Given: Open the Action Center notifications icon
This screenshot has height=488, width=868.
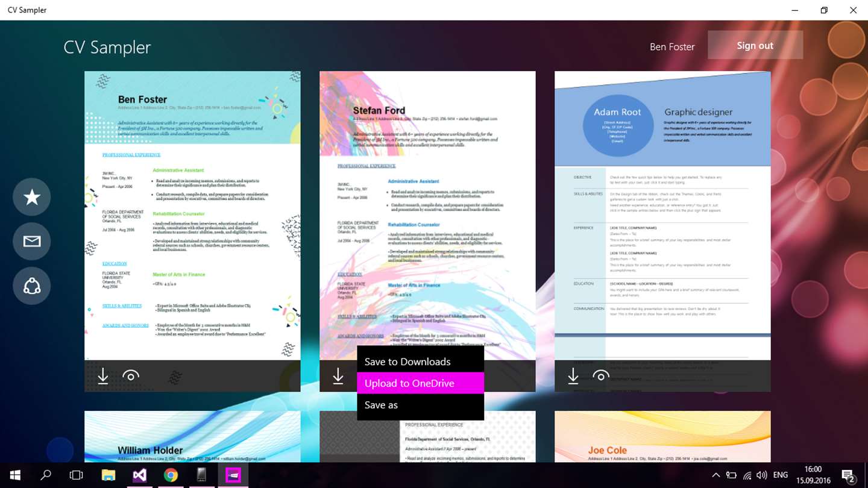Looking at the screenshot, I should [x=848, y=475].
